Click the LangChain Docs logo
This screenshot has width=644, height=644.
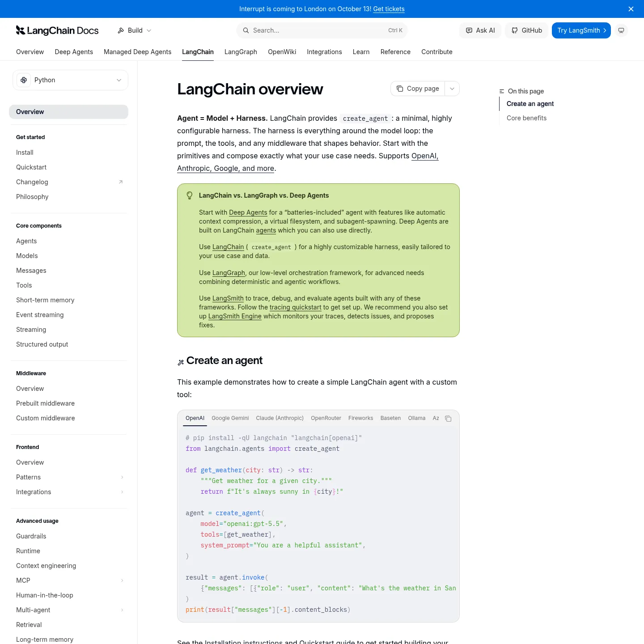click(x=57, y=30)
